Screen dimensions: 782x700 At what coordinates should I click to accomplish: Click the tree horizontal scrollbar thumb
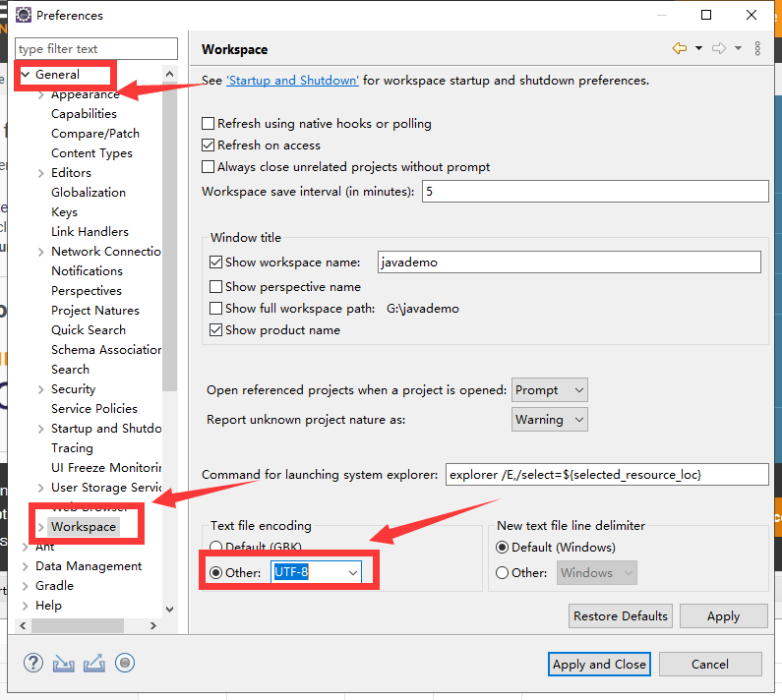tap(78, 625)
